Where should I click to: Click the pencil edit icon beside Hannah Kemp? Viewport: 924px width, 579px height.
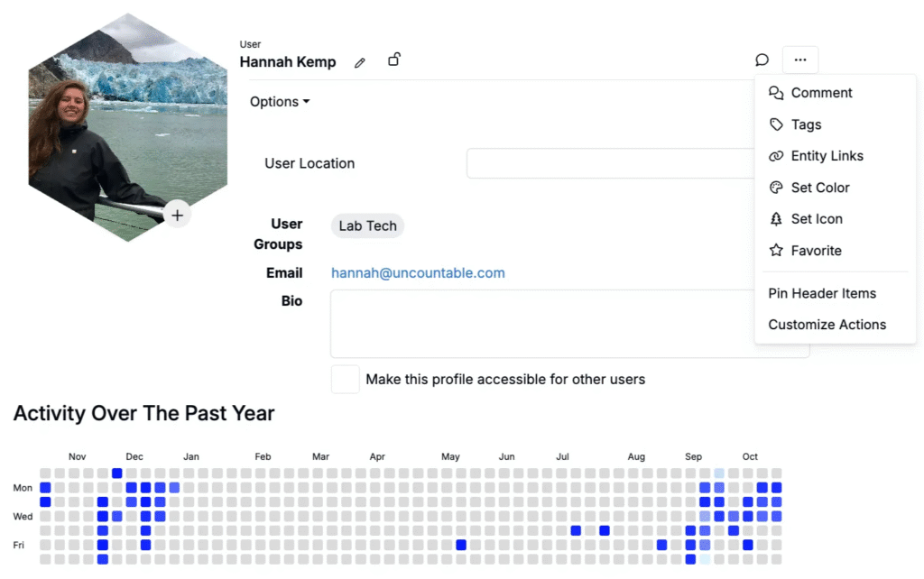360,63
